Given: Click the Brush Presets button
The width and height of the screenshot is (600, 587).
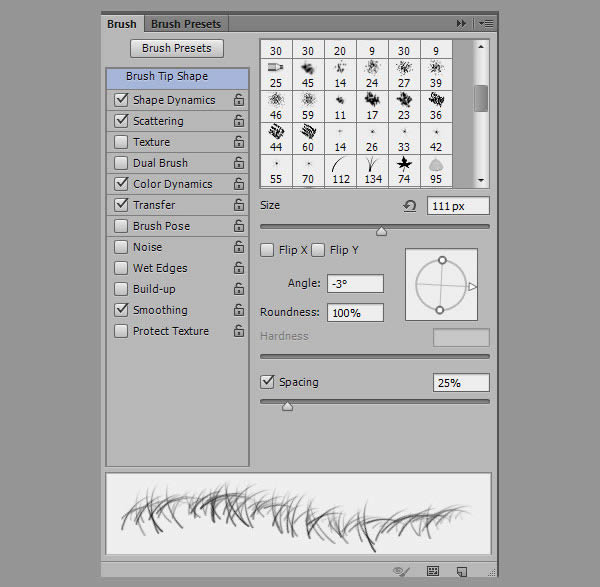Looking at the screenshot, I should (x=177, y=48).
